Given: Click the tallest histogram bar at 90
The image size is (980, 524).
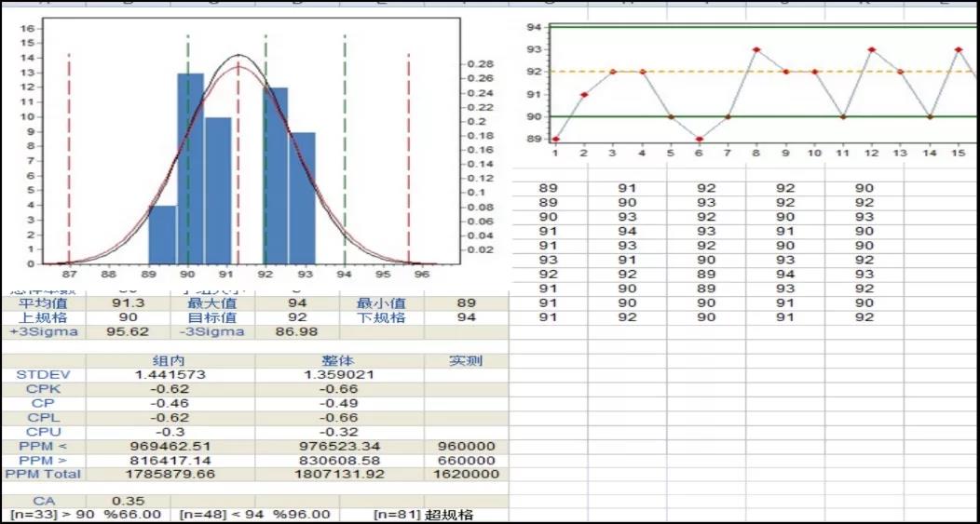Looking at the screenshot, I should 191,168.
